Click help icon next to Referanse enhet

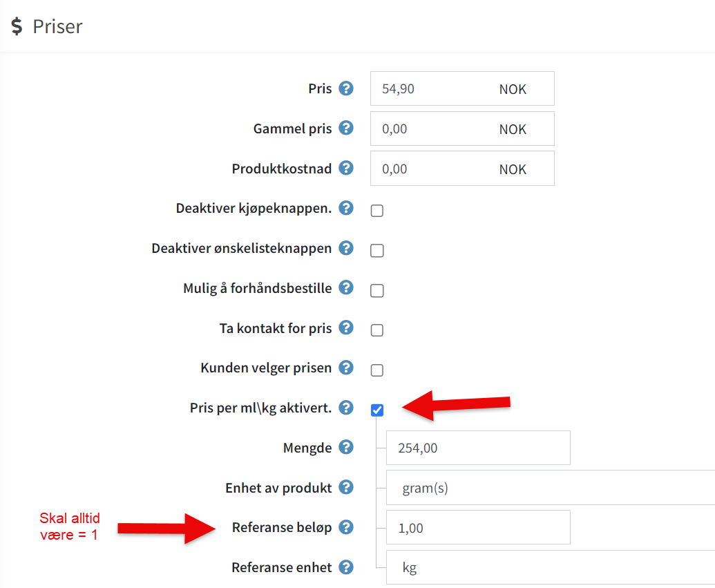pos(346,567)
